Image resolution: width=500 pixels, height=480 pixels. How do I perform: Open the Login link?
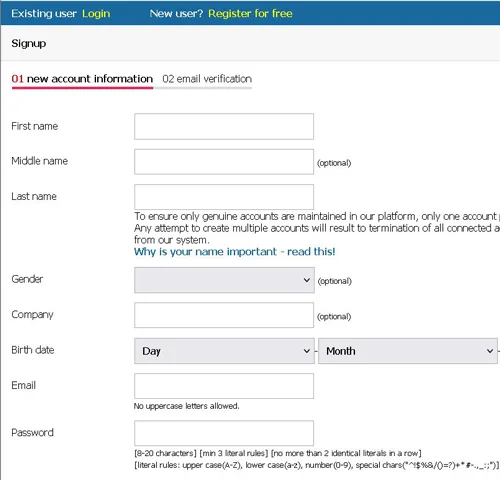coord(96,14)
